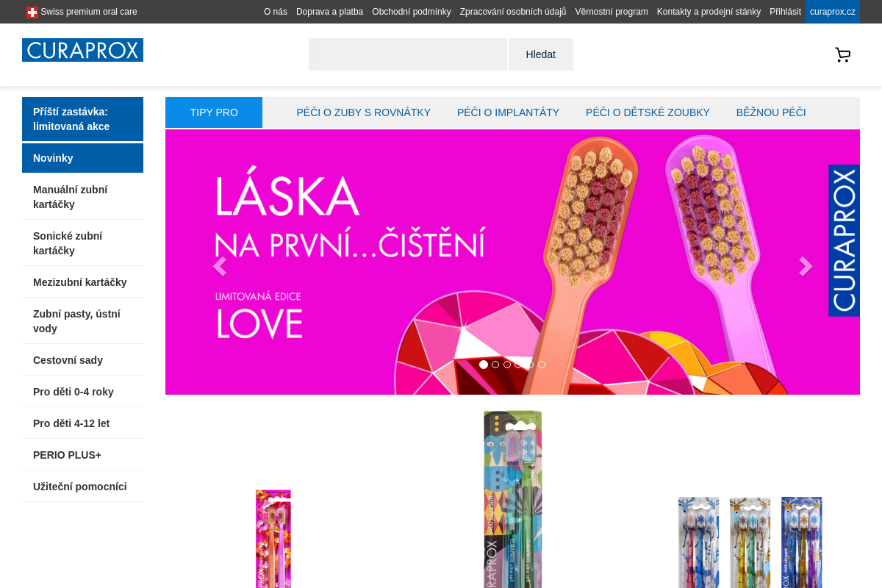This screenshot has width=882, height=588.
Task: Select Péči o zuby s rovnátky tab
Action: (x=364, y=112)
